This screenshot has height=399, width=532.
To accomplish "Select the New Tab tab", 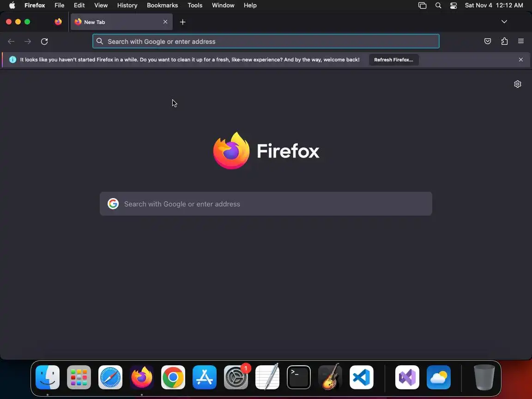I will coord(121,22).
